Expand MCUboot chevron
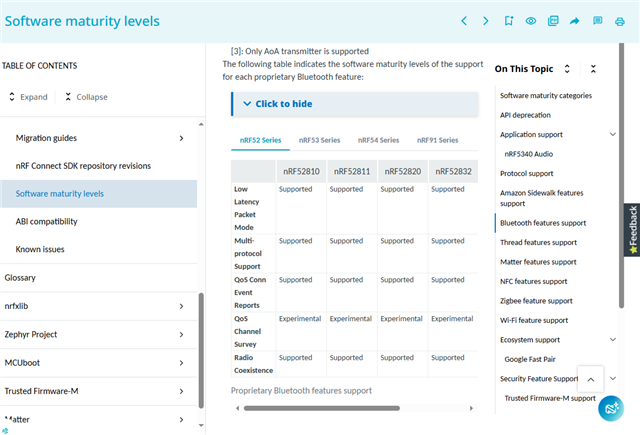 181,363
